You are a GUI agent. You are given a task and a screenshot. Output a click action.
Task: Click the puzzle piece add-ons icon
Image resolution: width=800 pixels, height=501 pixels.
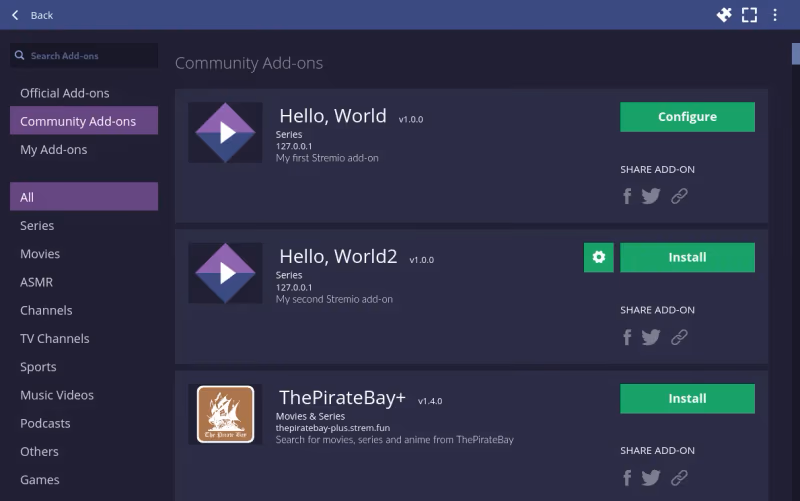click(x=725, y=15)
